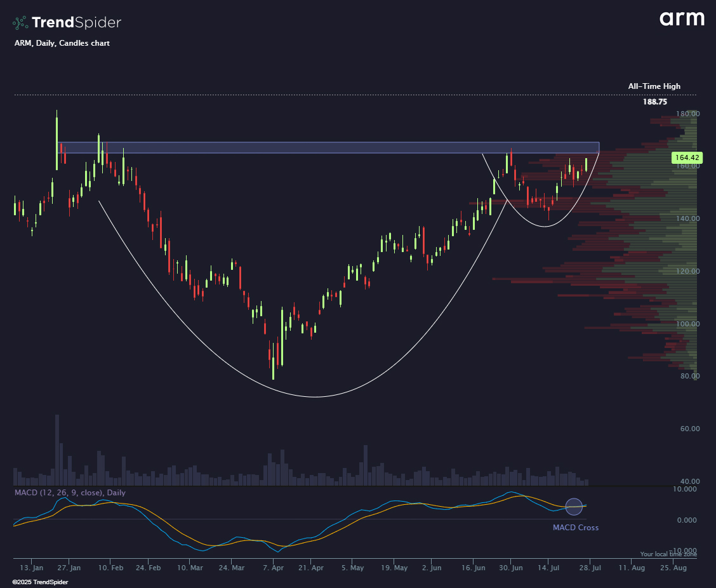Click the 30. Jun date label
The width and height of the screenshot is (716, 588).
pyautogui.click(x=510, y=568)
